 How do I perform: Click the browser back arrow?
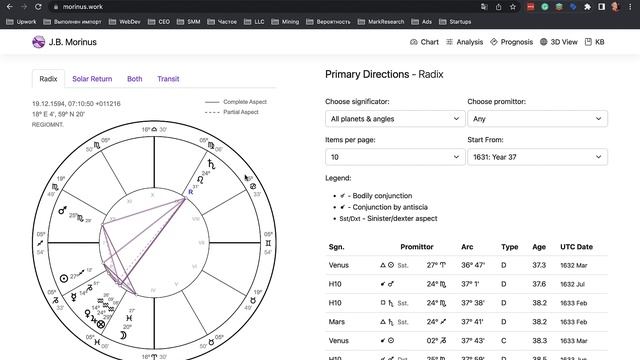[10, 7]
